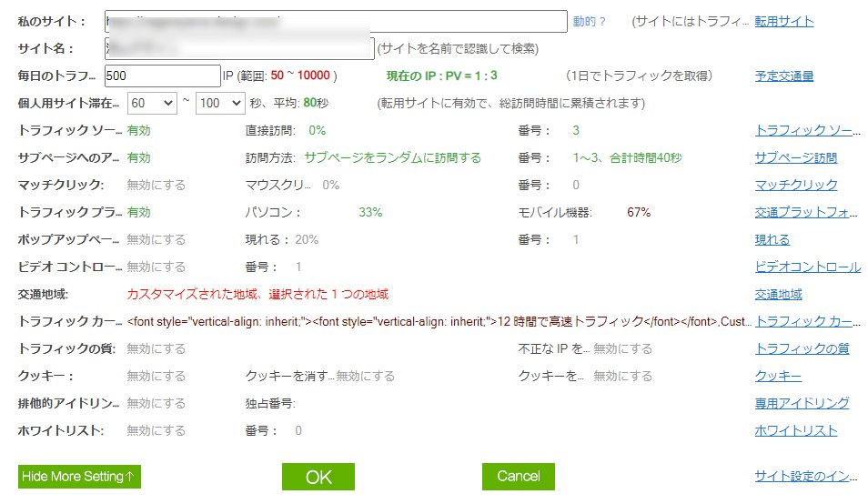This screenshot has width=868, height=504.
Task: Open the 予定交通量 settings link
Action: 783,76
